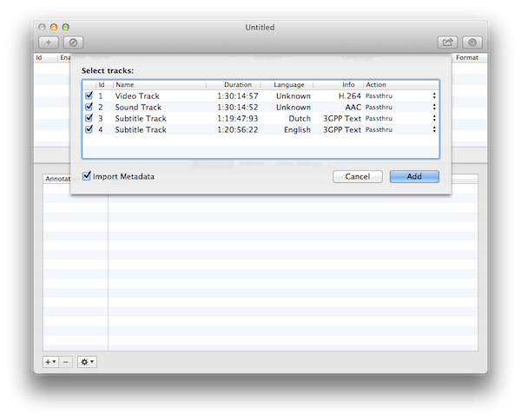The image size is (521, 420).
Task: Click the Add button
Action: tap(414, 176)
